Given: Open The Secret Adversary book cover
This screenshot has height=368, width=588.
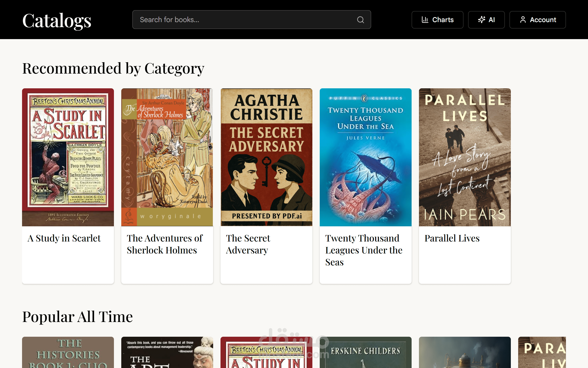Looking at the screenshot, I should pos(266,157).
